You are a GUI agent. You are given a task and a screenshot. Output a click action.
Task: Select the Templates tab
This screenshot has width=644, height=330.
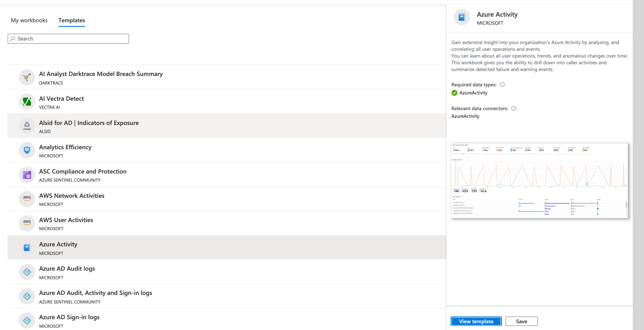(72, 20)
